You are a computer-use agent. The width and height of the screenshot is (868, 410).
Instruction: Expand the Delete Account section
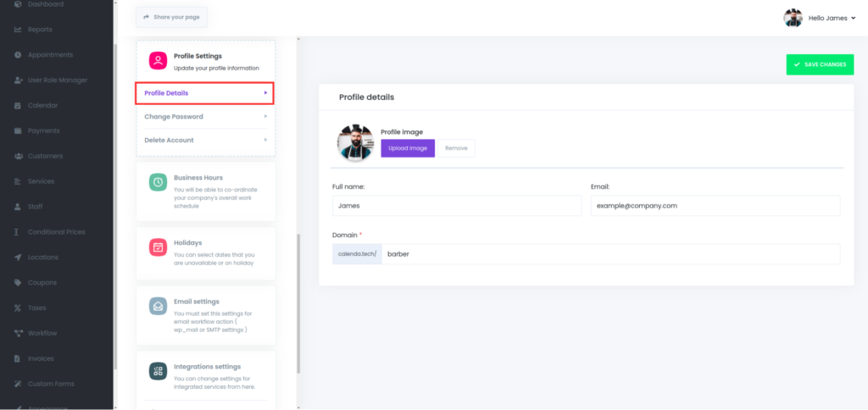205,141
